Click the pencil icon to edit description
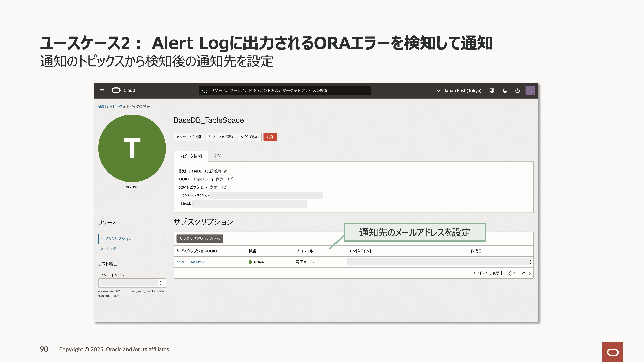 [225, 171]
